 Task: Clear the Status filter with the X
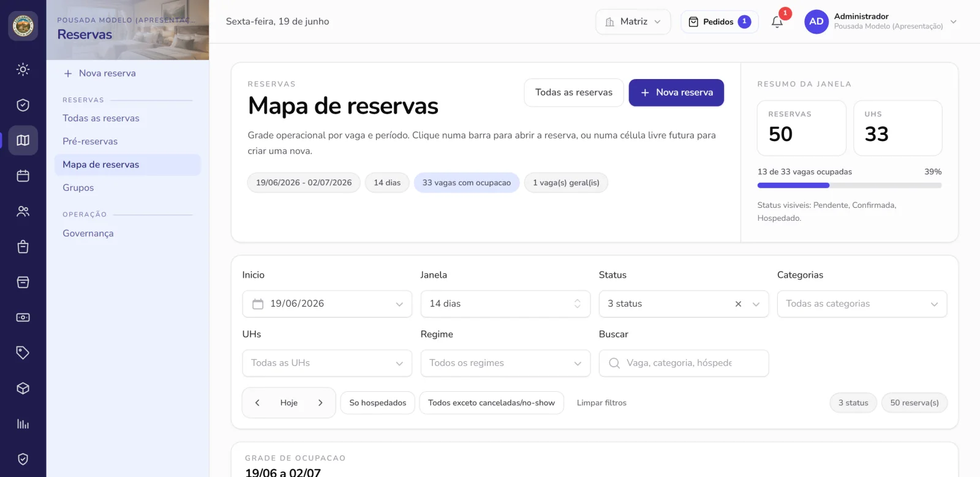(x=738, y=304)
